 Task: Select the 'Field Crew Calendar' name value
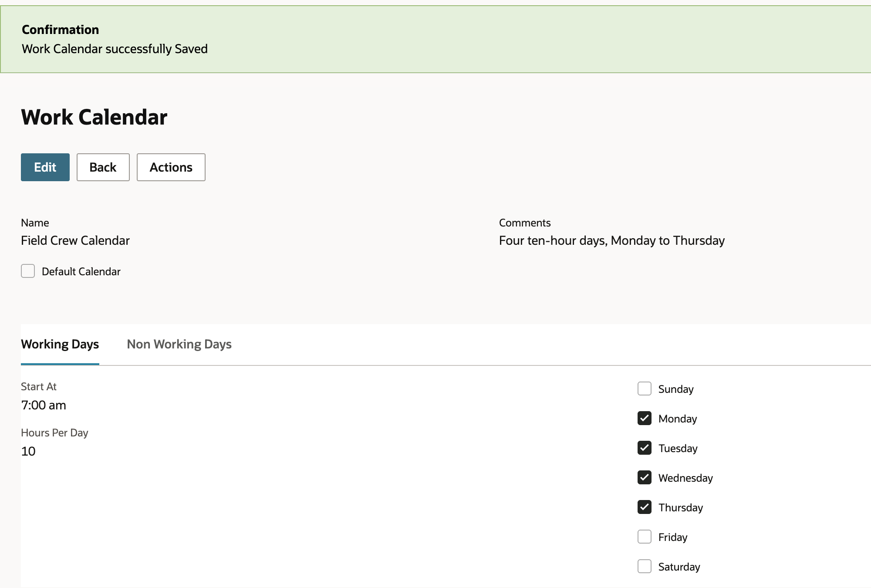[x=75, y=240]
